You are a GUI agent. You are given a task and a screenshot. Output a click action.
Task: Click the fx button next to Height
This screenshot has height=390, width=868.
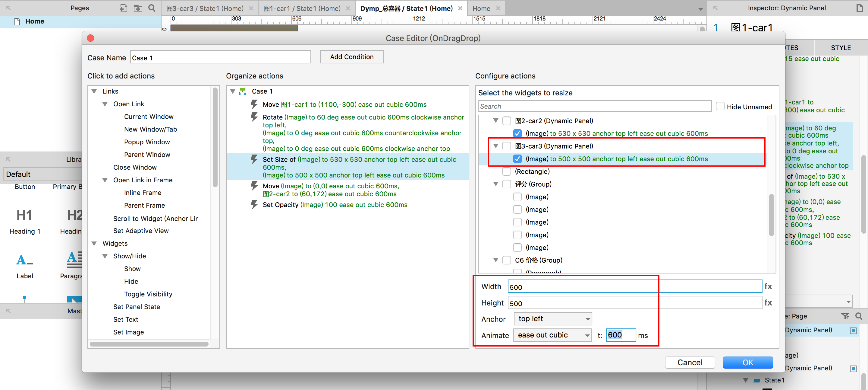pos(768,303)
